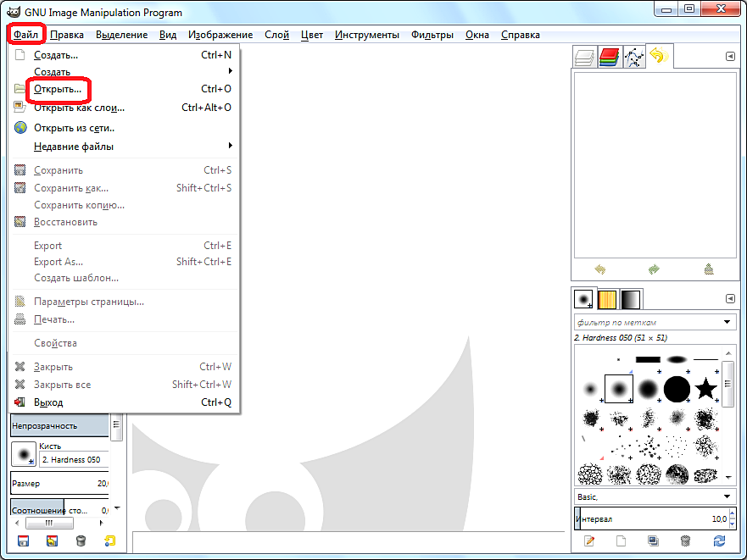Click the 'Размер' brush size slider
The width and height of the screenshot is (747, 560).
[59, 483]
